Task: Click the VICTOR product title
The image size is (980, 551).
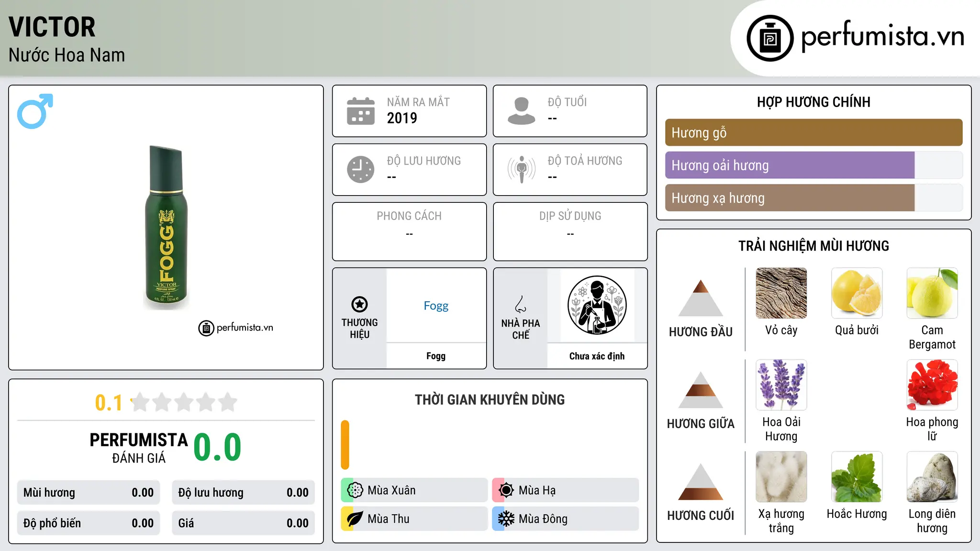Action: (x=52, y=27)
